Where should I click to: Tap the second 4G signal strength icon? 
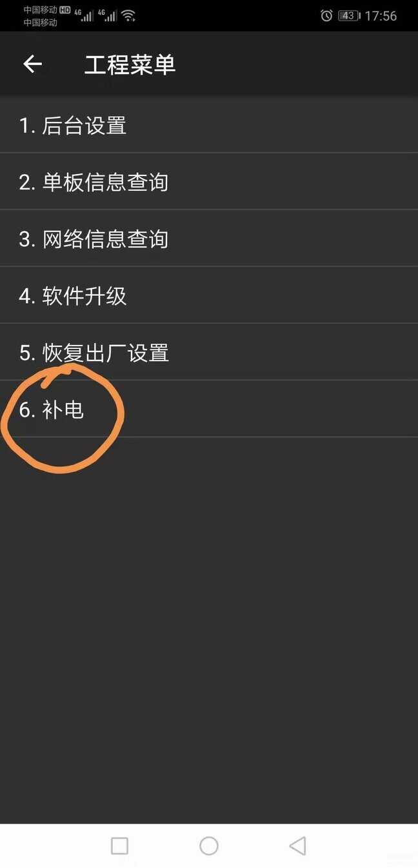pyautogui.click(x=108, y=15)
